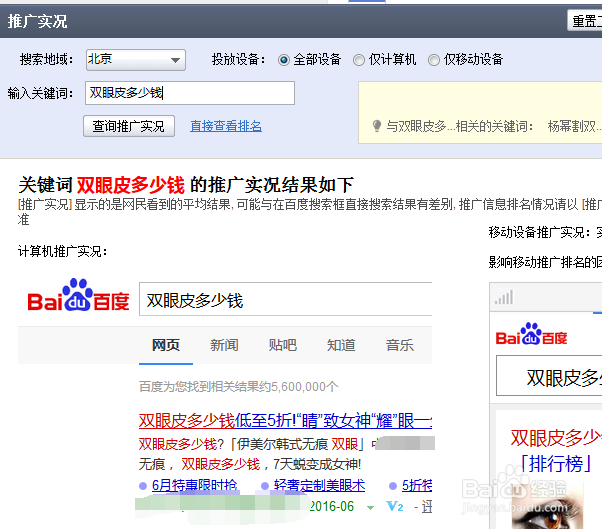
Task: Switch to the 网页 tab
Action: 166,345
